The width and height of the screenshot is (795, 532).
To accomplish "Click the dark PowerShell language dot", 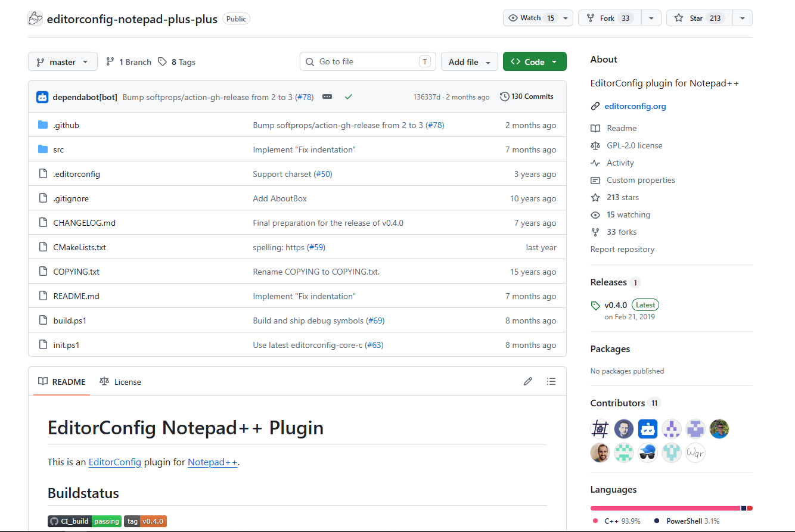I will 657,521.
